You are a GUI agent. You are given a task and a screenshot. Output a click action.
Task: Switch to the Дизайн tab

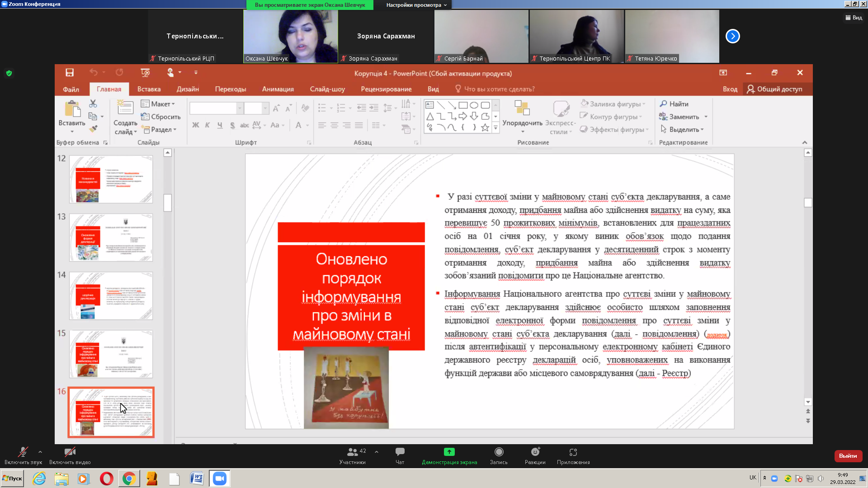coord(188,89)
